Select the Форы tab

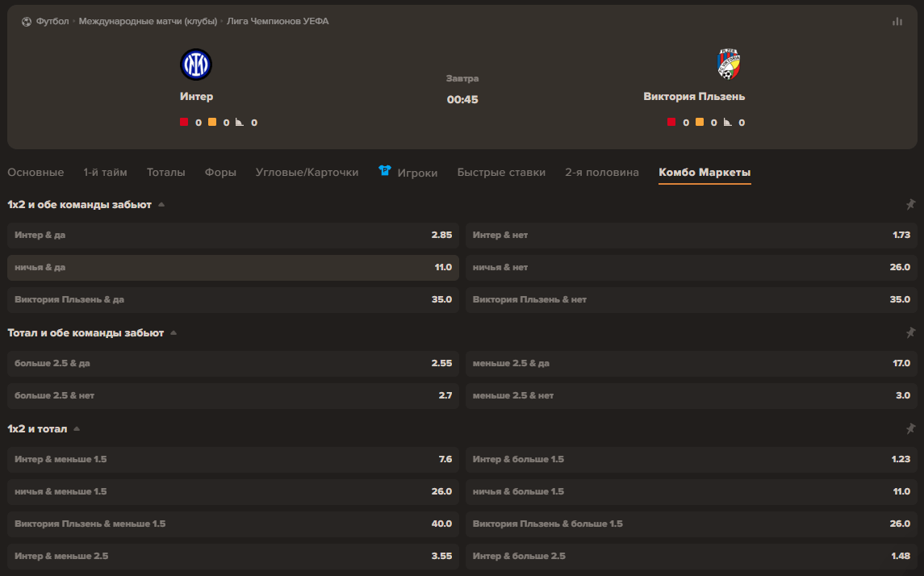coord(220,173)
